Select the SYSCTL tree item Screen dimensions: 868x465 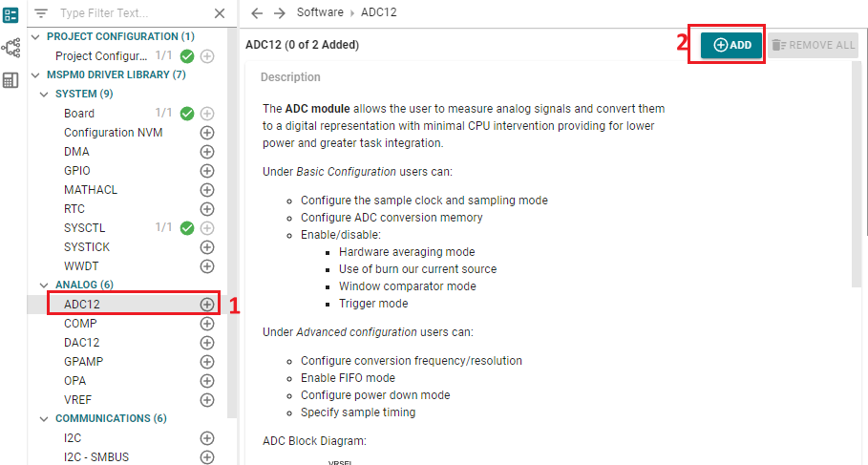(85, 227)
